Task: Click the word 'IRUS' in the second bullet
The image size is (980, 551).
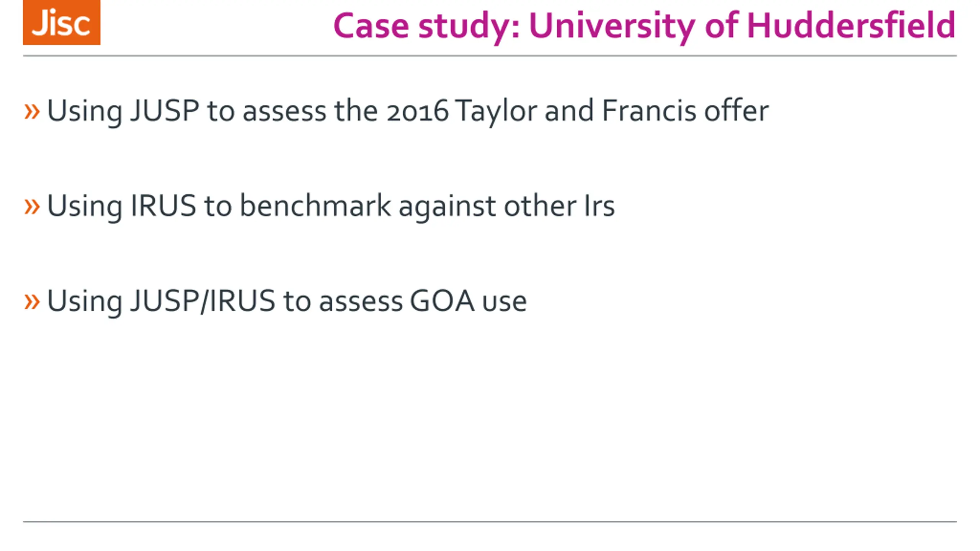Action: (163, 206)
